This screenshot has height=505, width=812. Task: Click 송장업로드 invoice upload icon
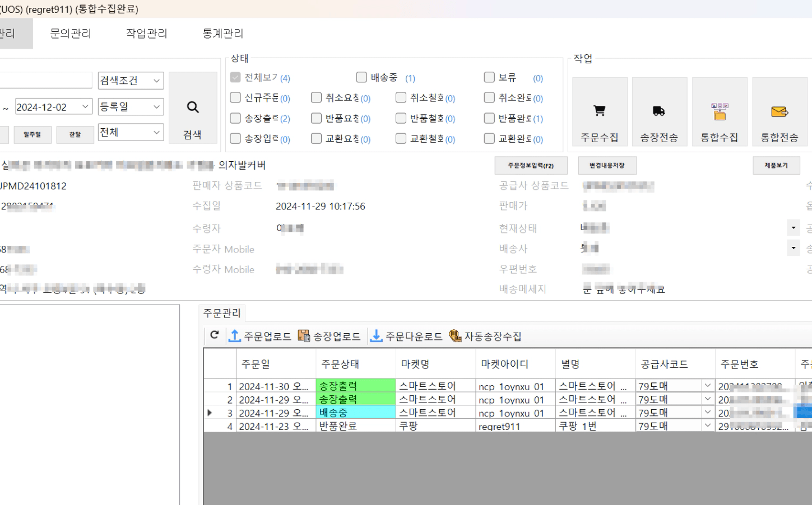304,336
